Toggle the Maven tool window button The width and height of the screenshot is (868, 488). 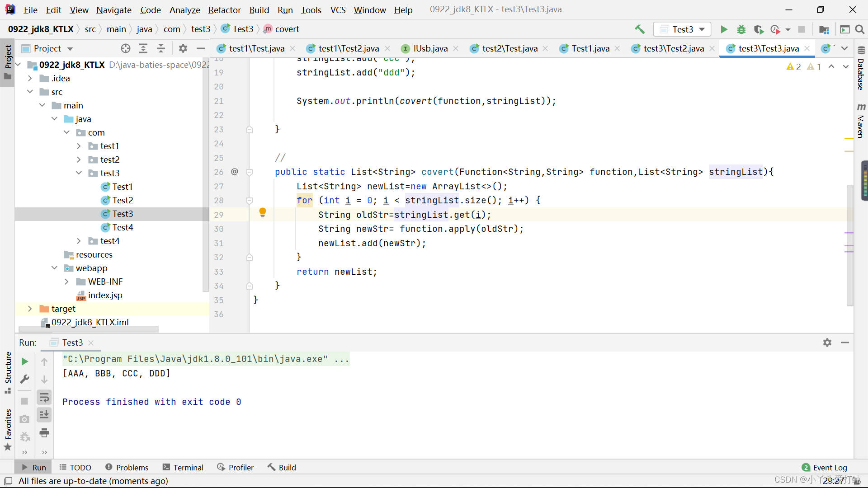click(861, 121)
